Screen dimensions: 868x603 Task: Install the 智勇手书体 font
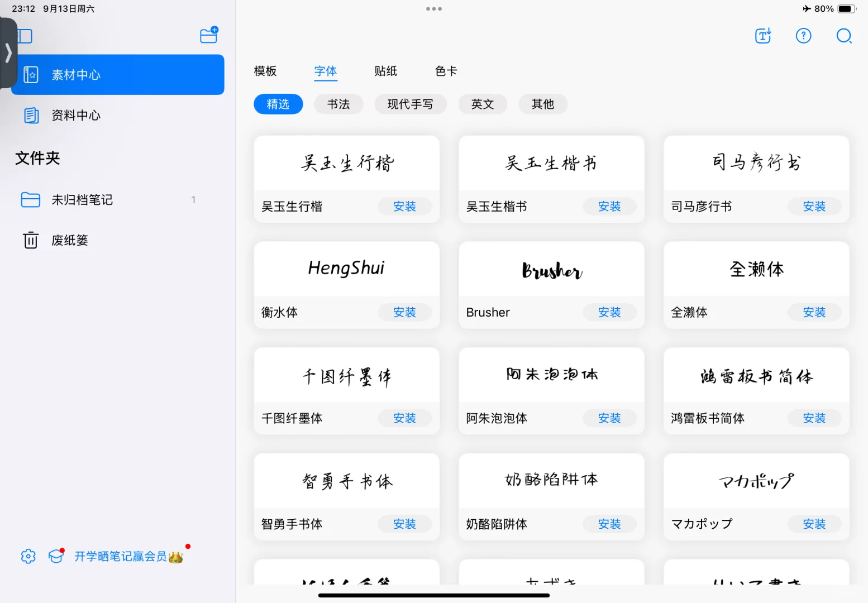tap(405, 524)
